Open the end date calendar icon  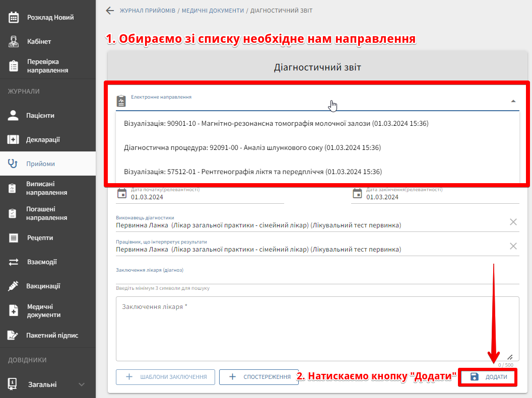click(x=357, y=194)
